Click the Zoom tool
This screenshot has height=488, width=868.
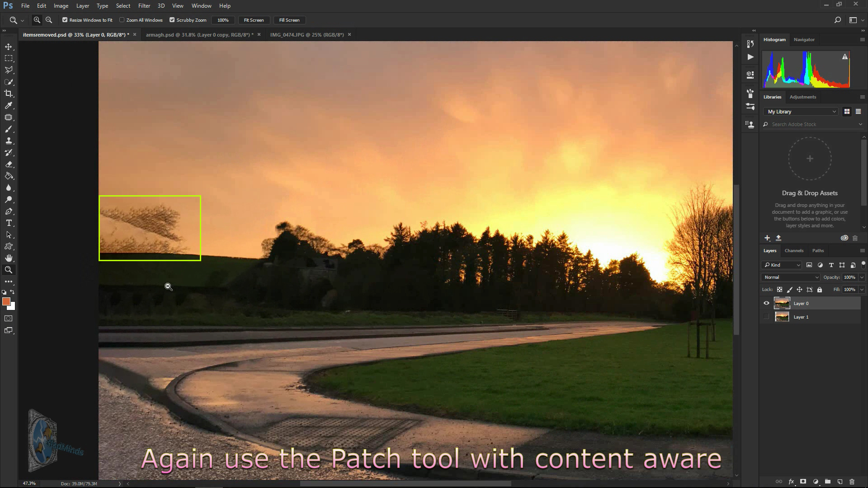coord(9,270)
